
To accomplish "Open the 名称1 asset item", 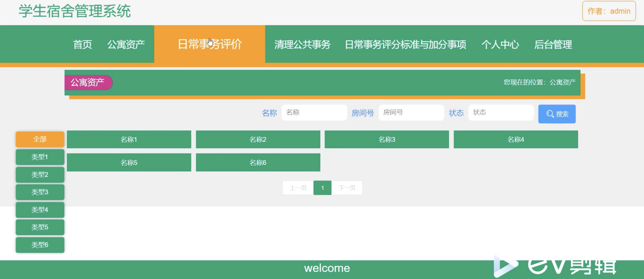I will pyautogui.click(x=129, y=139).
